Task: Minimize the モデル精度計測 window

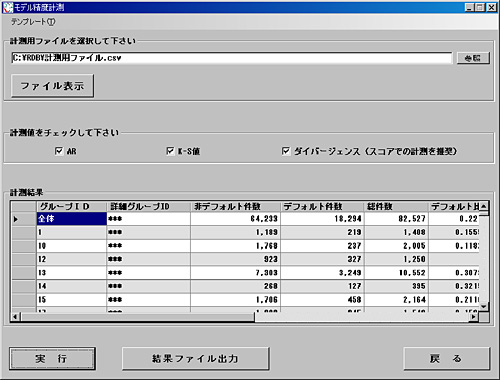Action: click(470, 7)
